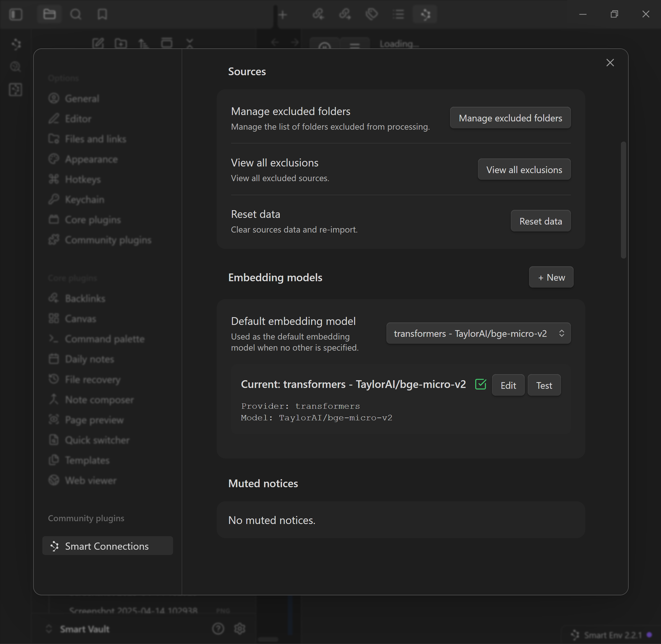Open the file explorer folder icon

point(49,14)
